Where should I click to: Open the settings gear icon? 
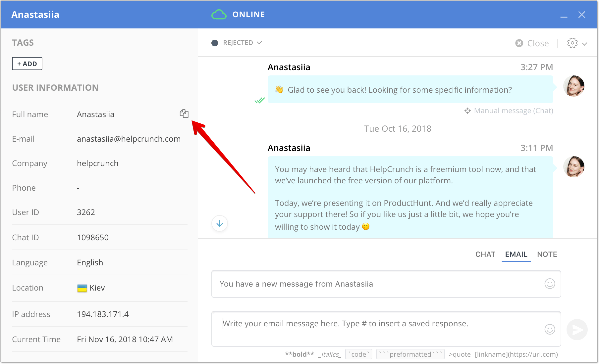572,43
